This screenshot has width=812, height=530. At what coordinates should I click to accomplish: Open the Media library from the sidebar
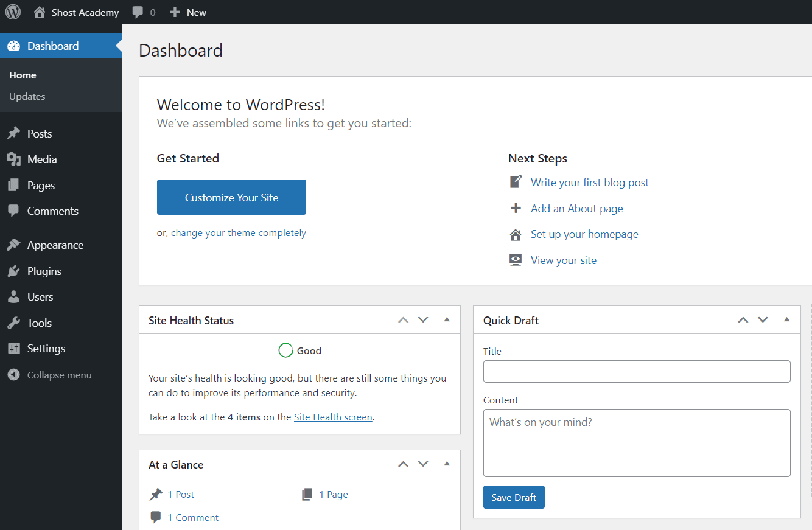pos(40,159)
